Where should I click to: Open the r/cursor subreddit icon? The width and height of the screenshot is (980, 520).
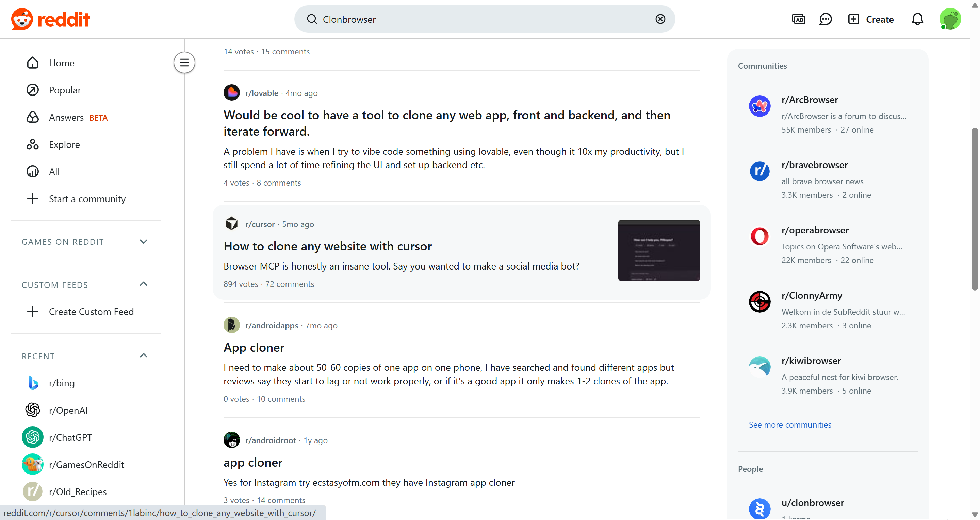click(231, 224)
